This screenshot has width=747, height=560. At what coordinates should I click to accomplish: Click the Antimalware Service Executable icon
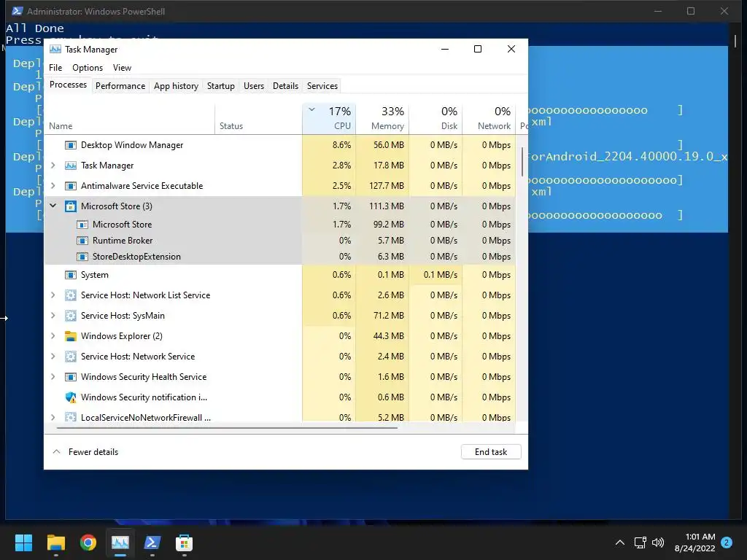(x=71, y=186)
